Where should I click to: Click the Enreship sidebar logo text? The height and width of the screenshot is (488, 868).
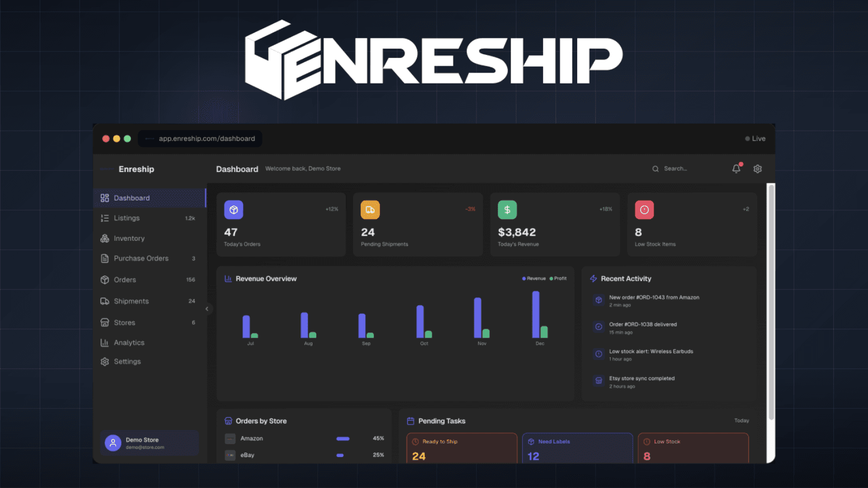[x=136, y=169]
